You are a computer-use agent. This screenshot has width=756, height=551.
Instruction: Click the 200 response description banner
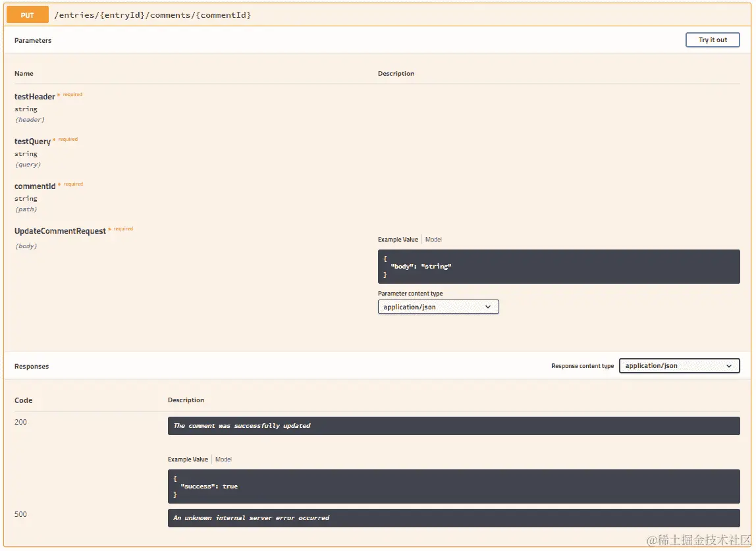click(453, 425)
